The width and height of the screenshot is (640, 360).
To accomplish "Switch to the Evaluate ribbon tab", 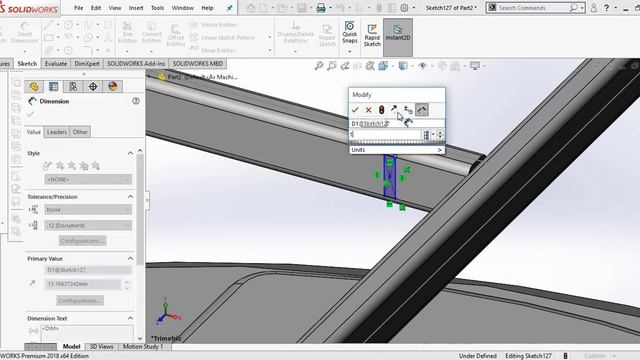I will pyautogui.click(x=56, y=64).
